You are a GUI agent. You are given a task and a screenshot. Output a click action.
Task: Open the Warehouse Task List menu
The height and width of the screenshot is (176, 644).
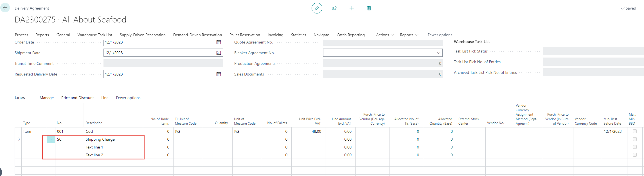click(95, 35)
